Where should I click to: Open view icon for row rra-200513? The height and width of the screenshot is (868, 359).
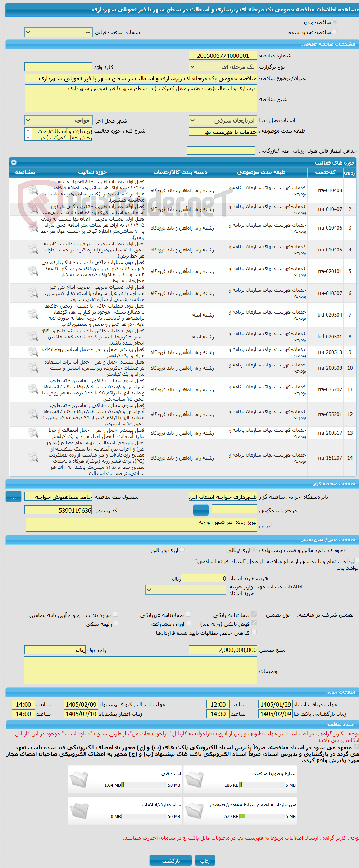coord(33,352)
